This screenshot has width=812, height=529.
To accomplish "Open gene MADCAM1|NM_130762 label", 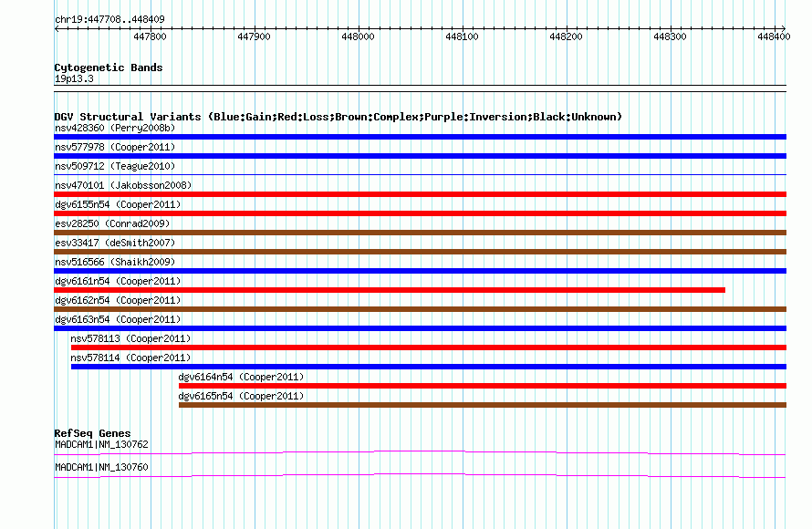I will pyautogui.click(x=101, y=444).
